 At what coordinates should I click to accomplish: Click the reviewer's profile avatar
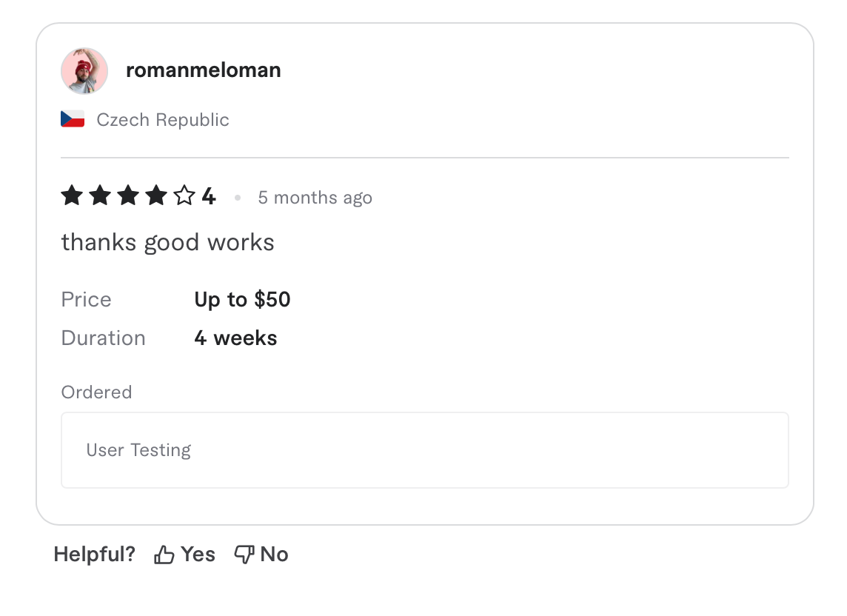pos(84,70)
